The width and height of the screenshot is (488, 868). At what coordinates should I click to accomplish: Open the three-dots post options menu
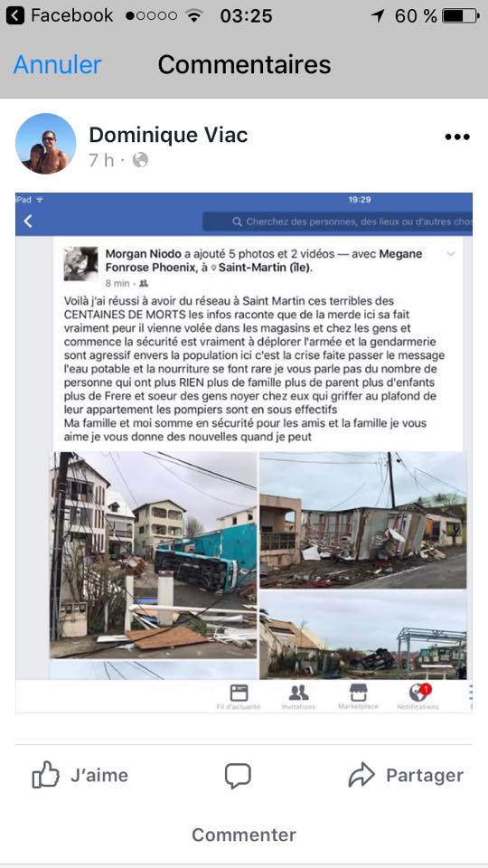[x=457, y=137]
